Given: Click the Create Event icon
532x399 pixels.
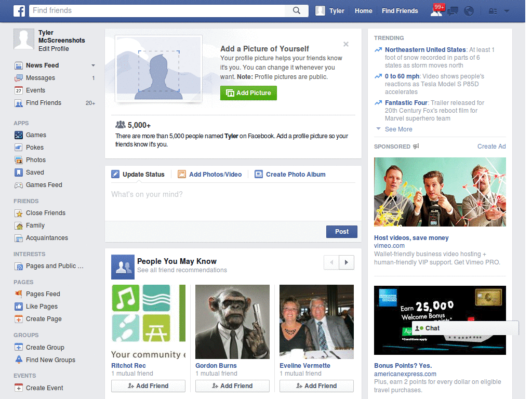Looking at the screenshot, I should [19, 388].
